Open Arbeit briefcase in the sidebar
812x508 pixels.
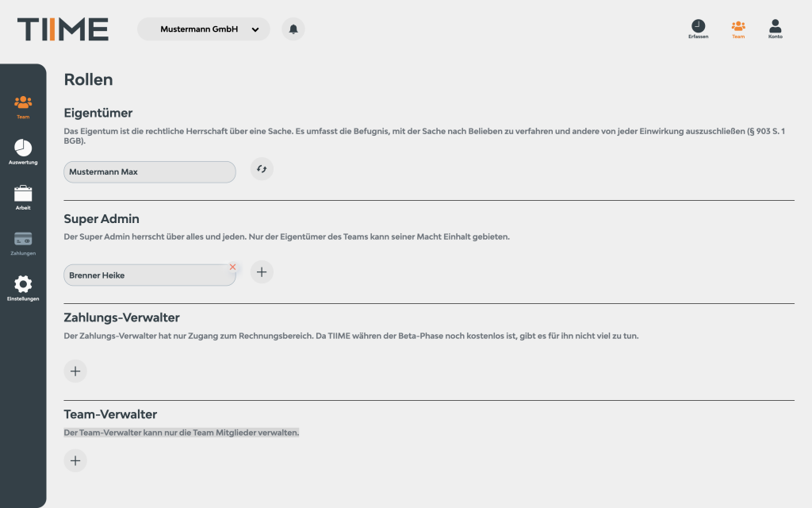23,198
